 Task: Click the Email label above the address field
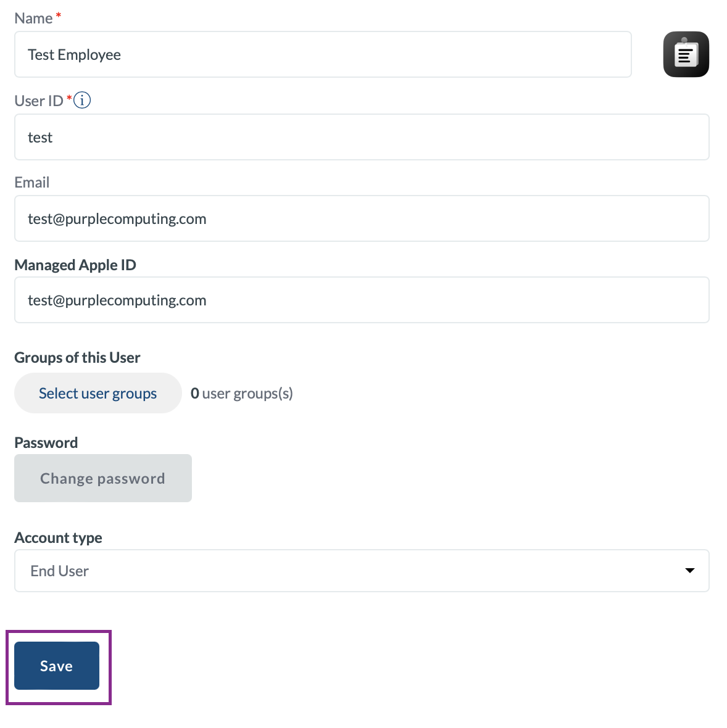(31, 182)
